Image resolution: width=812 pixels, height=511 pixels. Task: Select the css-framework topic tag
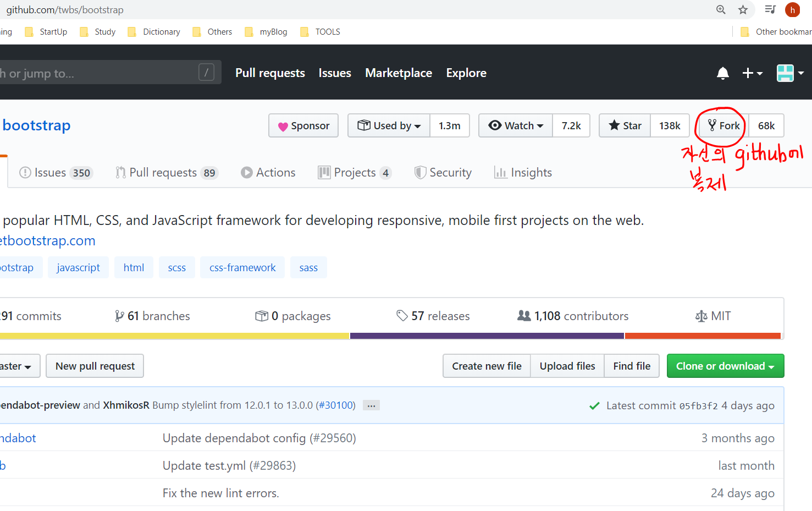pyautogui.click(x=242, y=267)
